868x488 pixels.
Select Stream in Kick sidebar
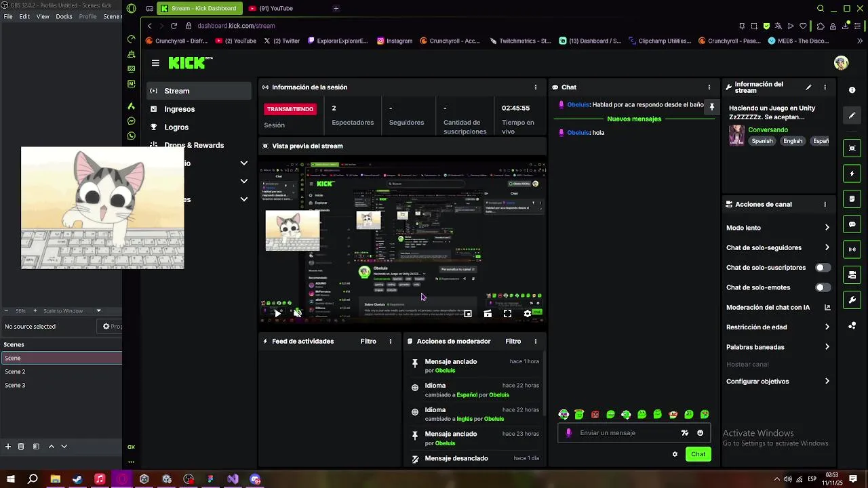point(199,91)
